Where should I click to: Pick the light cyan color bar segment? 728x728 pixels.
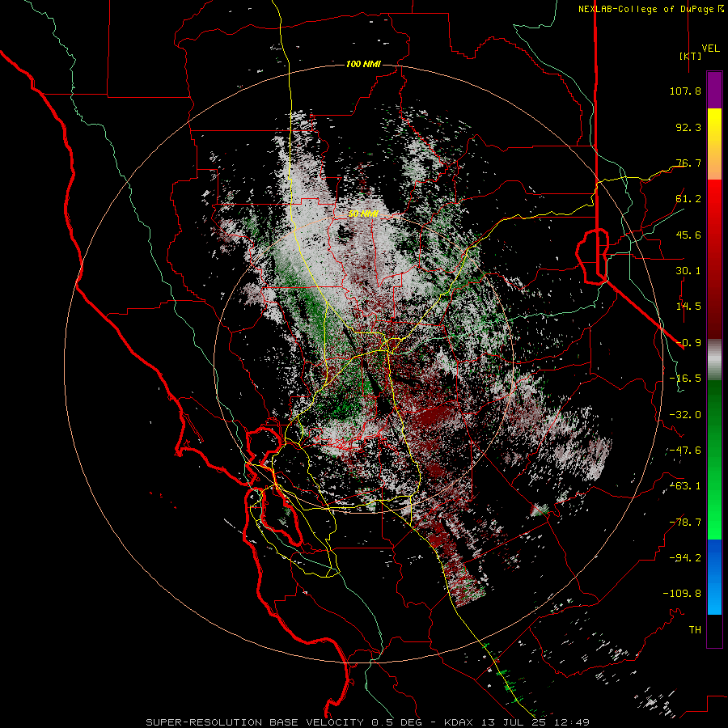[714, 601]
